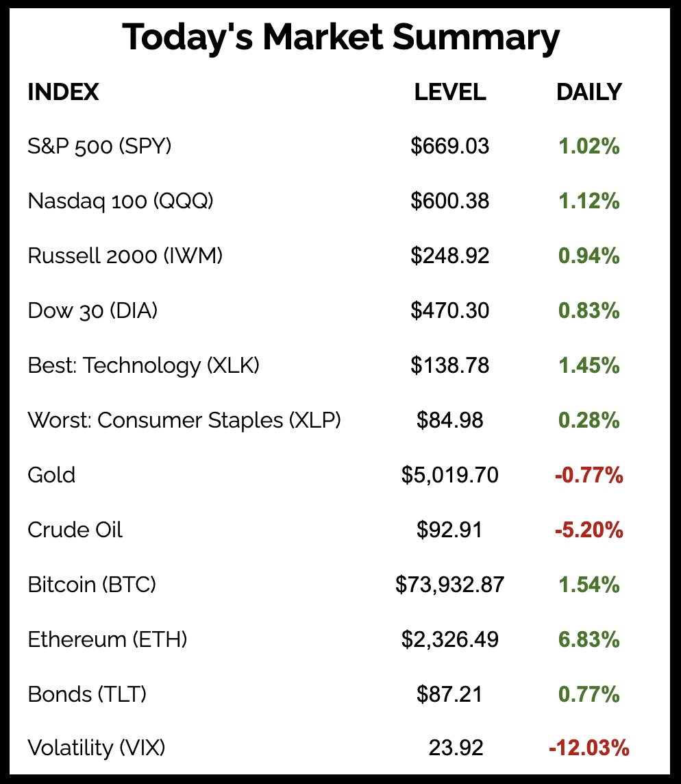The image size is (681, 784).
Task: Select the Dow 30 (DIA) label
Action: click(92, 310)
